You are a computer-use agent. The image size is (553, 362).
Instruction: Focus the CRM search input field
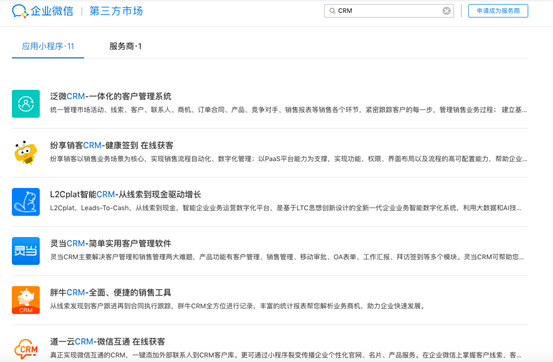[x=389, y=11]
